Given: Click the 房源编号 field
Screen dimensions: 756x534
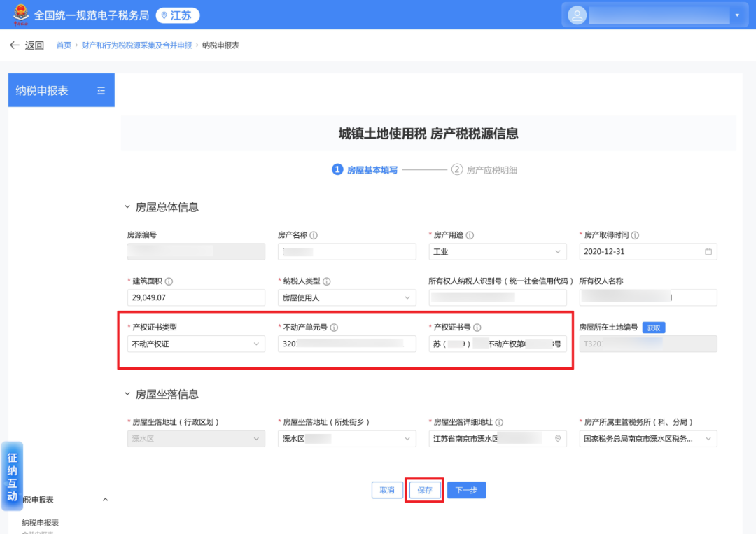Looking at the screenshot, I should 196,251.
